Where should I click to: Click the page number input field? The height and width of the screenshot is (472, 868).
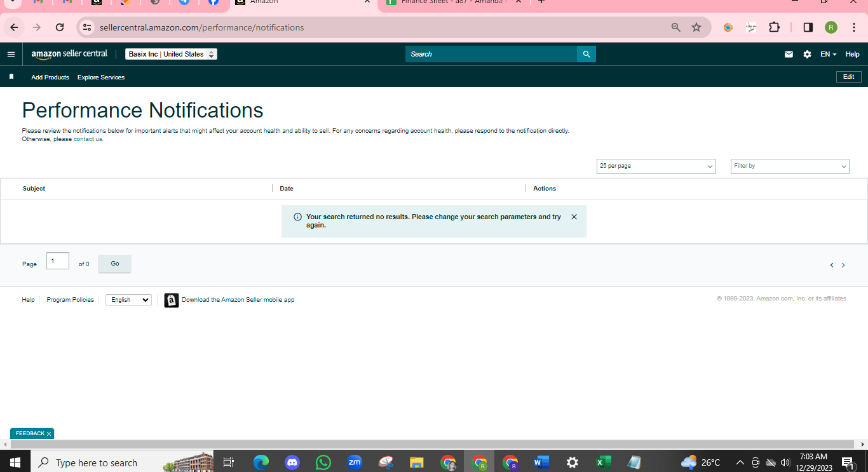(58, 261)
